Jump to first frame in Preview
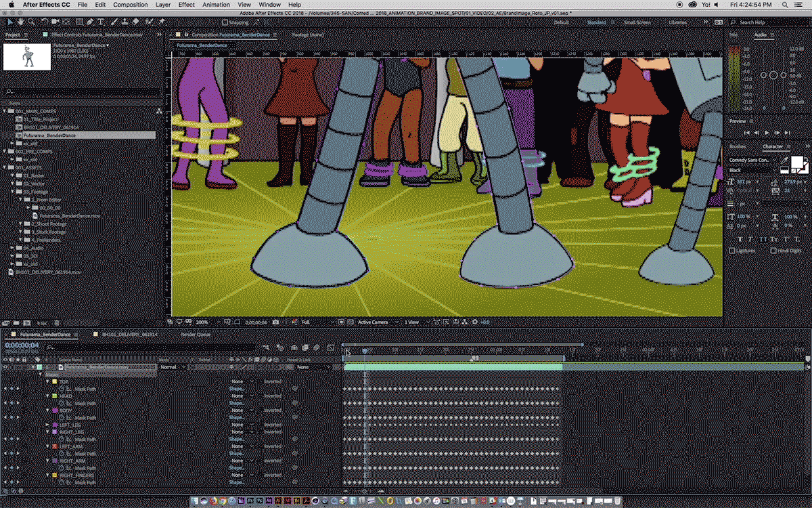 pos(748,133)
